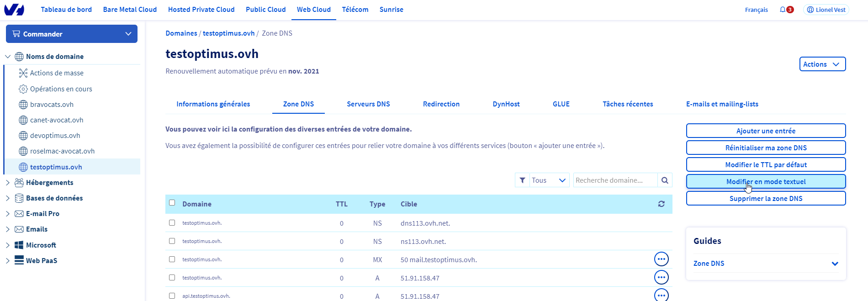The width and height of the screenshot is (868, 301).
Task: Click the Hébergements icon
Action: tap(19, 183)
